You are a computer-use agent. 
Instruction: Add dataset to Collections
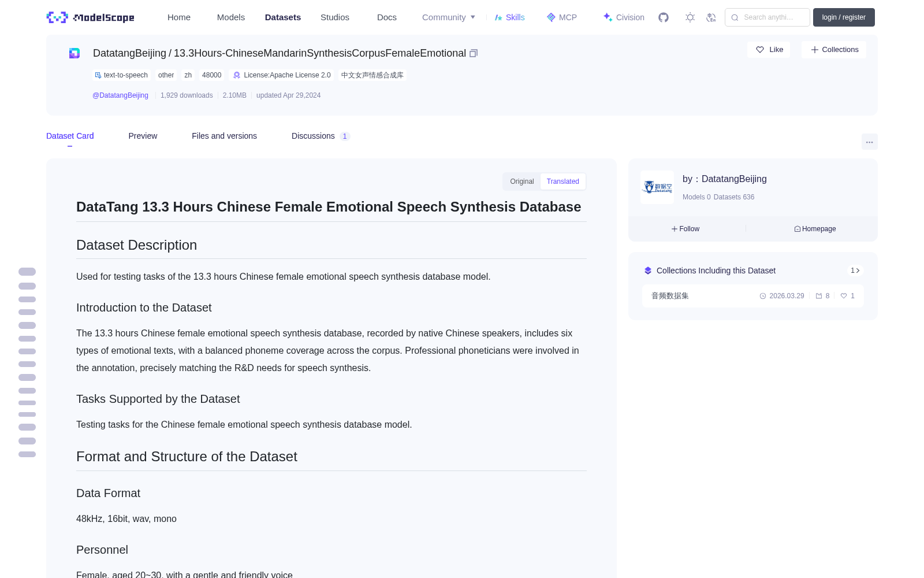coord(834,50)
